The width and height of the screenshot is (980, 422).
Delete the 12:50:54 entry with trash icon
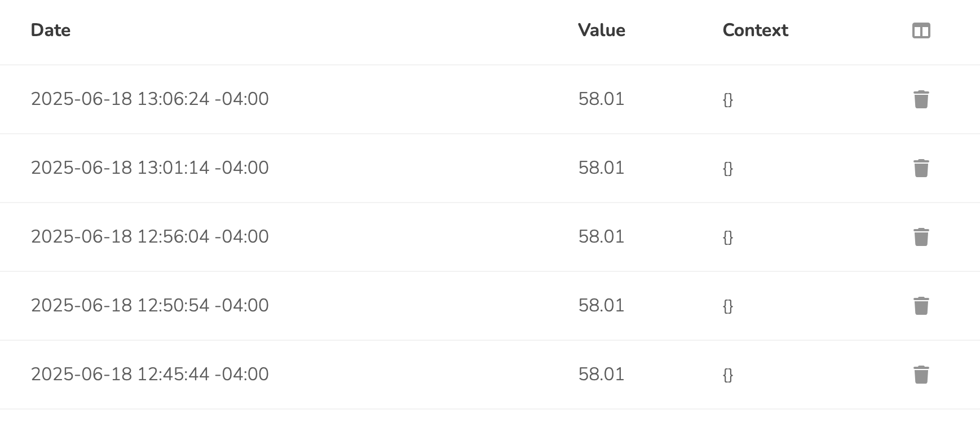click(x=921, y=306)
